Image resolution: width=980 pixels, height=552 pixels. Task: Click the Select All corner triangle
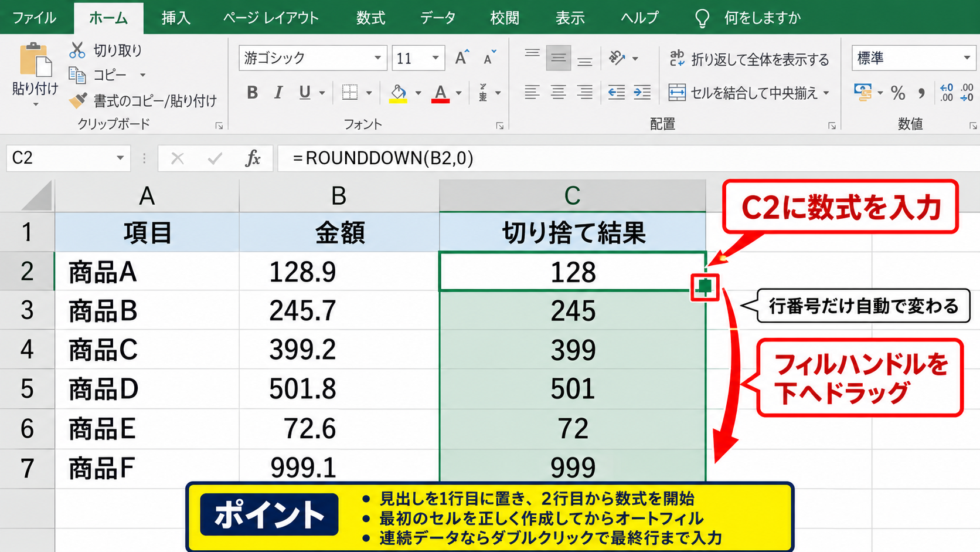tap(36, 195)
